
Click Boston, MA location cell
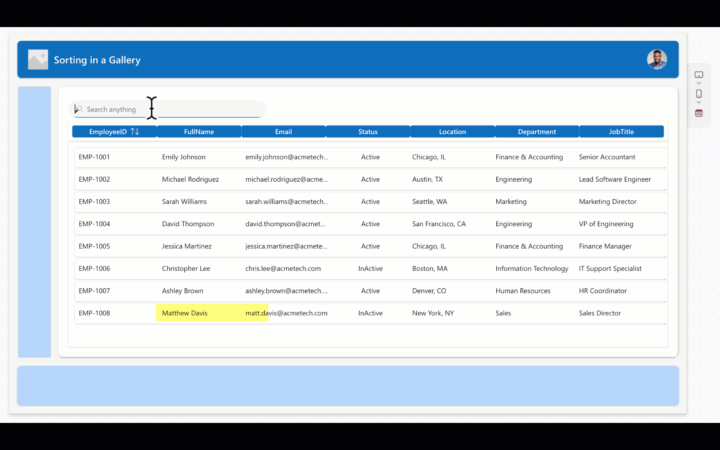pos(429,268)
